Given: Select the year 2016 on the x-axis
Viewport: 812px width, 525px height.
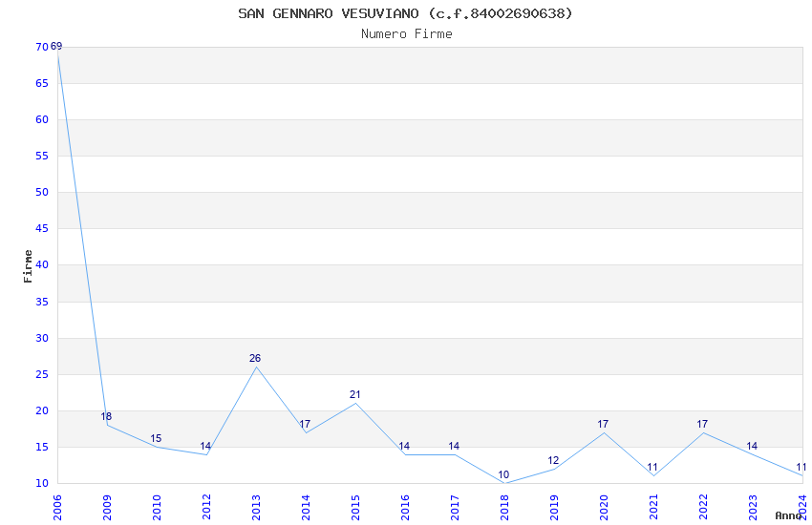Looking at the screenshot, I should tap(405, 507).
